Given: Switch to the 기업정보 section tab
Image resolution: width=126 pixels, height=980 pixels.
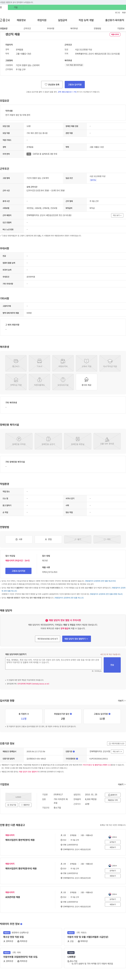Looking at the screenshot, I should (x=121, y=29).
